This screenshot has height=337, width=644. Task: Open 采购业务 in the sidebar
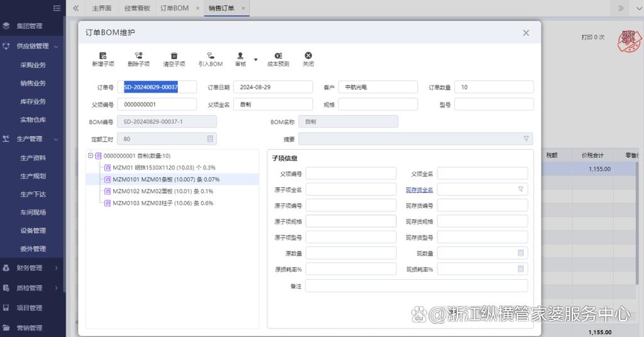pyautogui.click(x=33, y=65)
